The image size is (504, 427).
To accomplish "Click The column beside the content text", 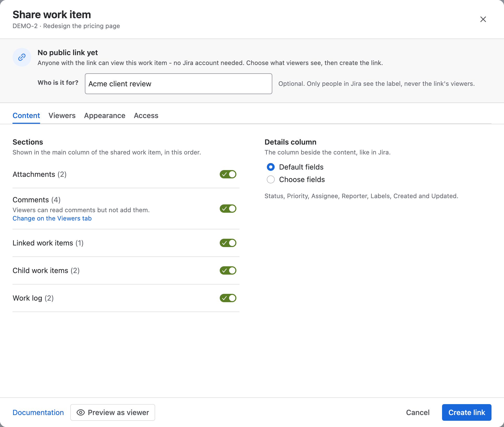I will click(x=327, y=152).
